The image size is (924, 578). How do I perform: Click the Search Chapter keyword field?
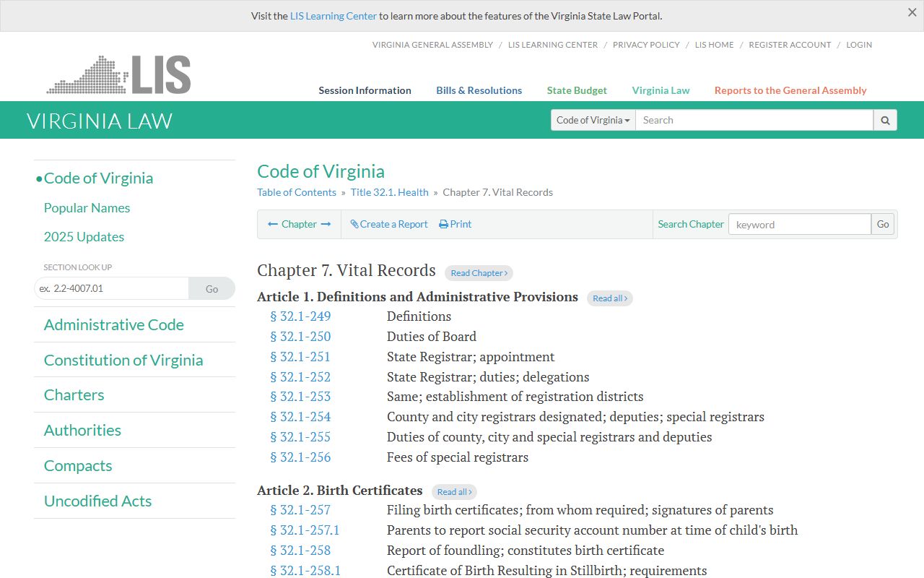tap(800, 224)
